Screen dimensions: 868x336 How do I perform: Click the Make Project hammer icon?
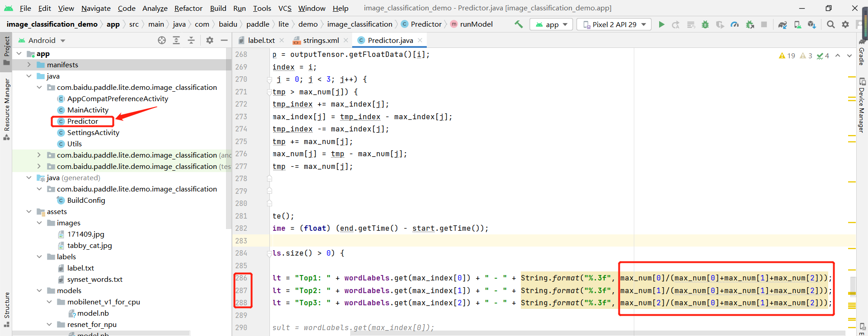[519, 24]
